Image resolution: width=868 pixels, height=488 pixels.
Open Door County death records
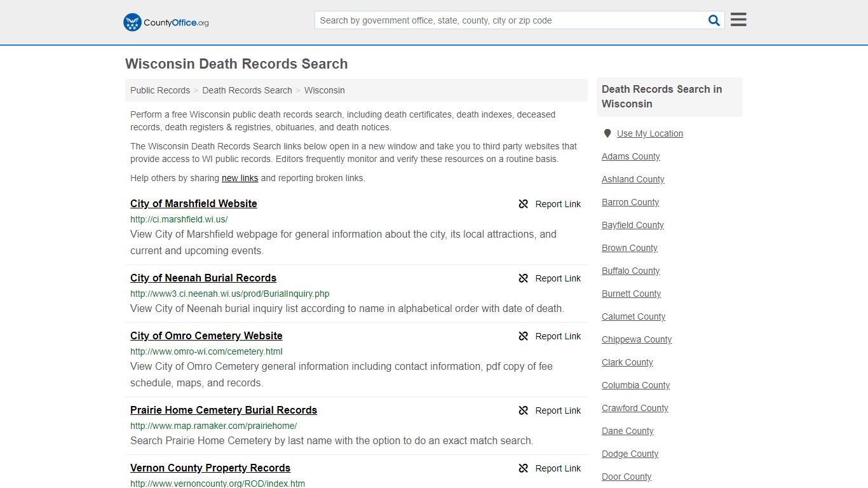tap(627, 477)
